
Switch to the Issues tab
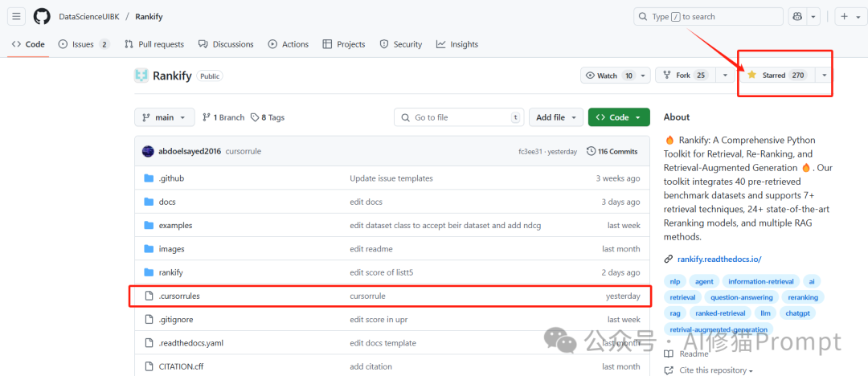coord(84,44)
